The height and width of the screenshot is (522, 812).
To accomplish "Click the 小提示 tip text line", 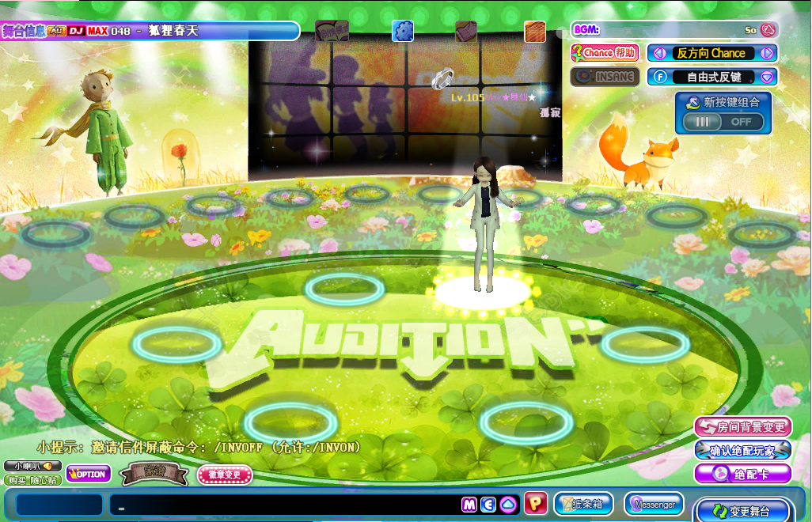I will click(199, 447).
